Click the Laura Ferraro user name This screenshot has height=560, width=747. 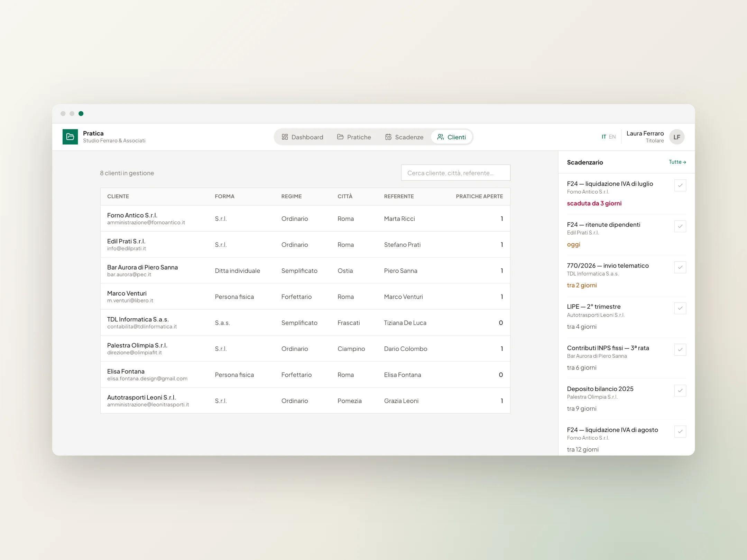[x=645, y=133]
